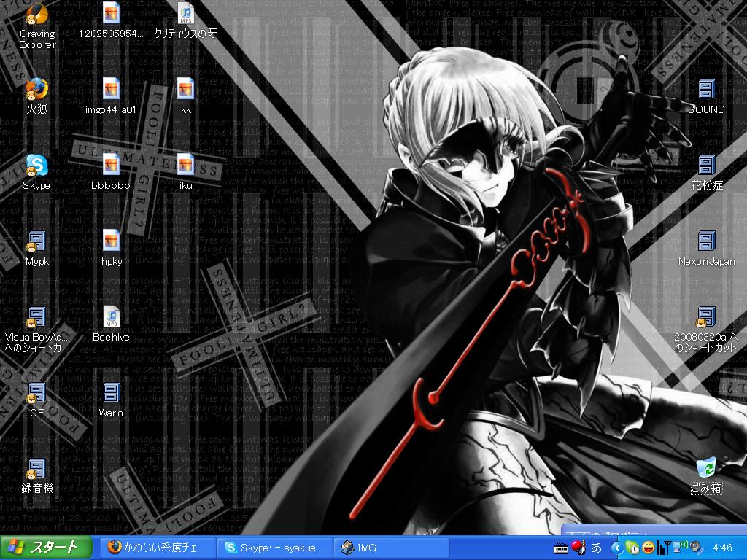
Task: Select the 20080320a shortcut icon
Action: coord(706,318)
